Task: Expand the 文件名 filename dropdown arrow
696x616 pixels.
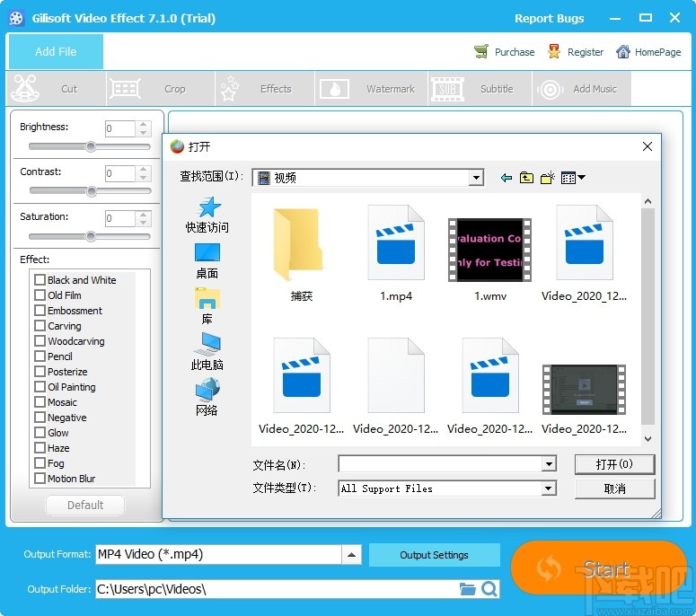Action: point(549,464)
